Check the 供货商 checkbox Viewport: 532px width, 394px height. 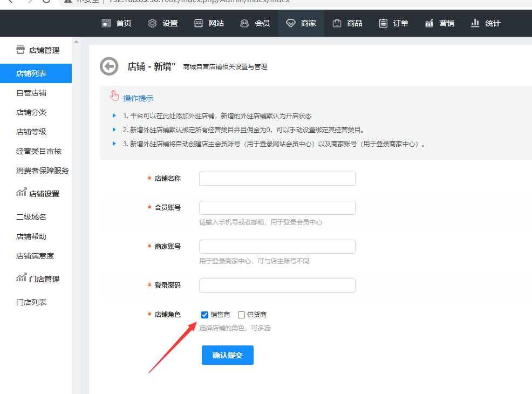pos(241,315)
